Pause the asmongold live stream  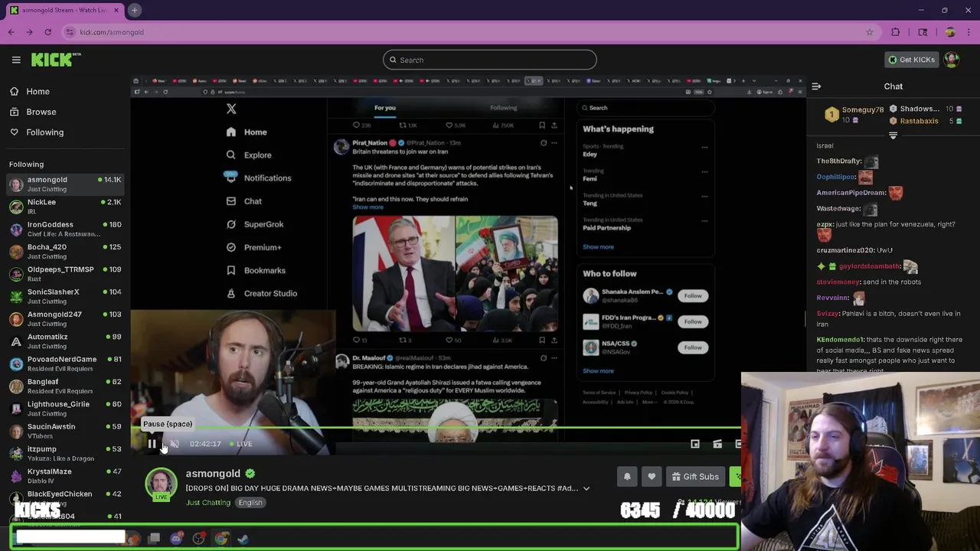(x=152, y=444)
